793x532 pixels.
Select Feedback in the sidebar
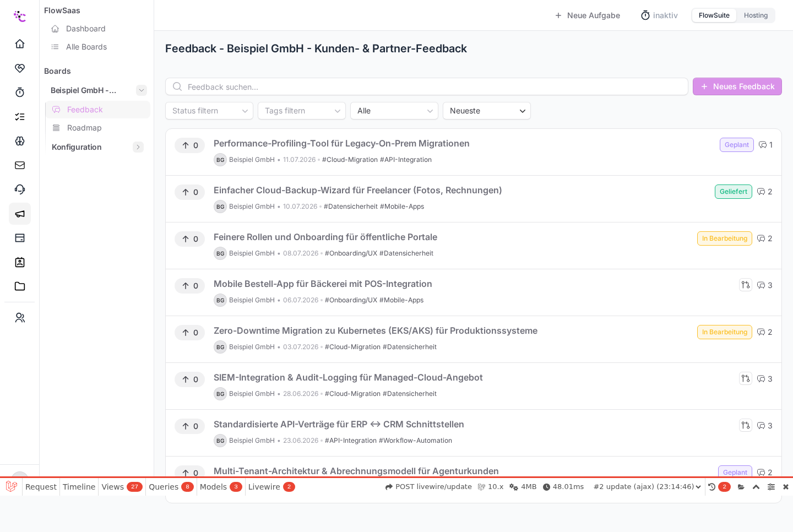[98, 110]
